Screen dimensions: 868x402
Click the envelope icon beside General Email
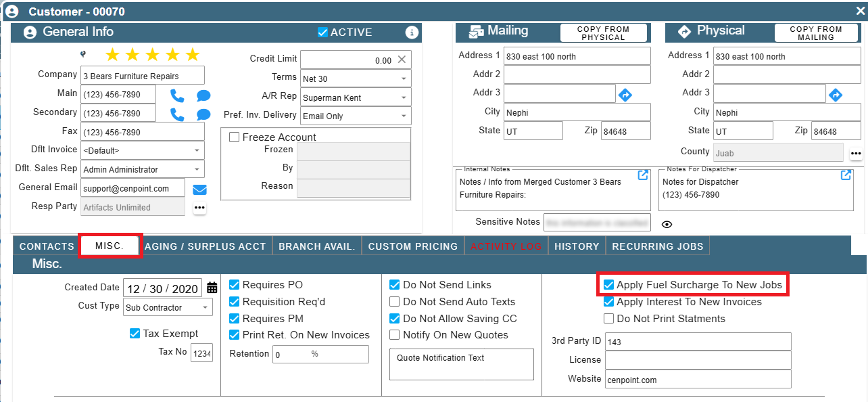point(199,189)
